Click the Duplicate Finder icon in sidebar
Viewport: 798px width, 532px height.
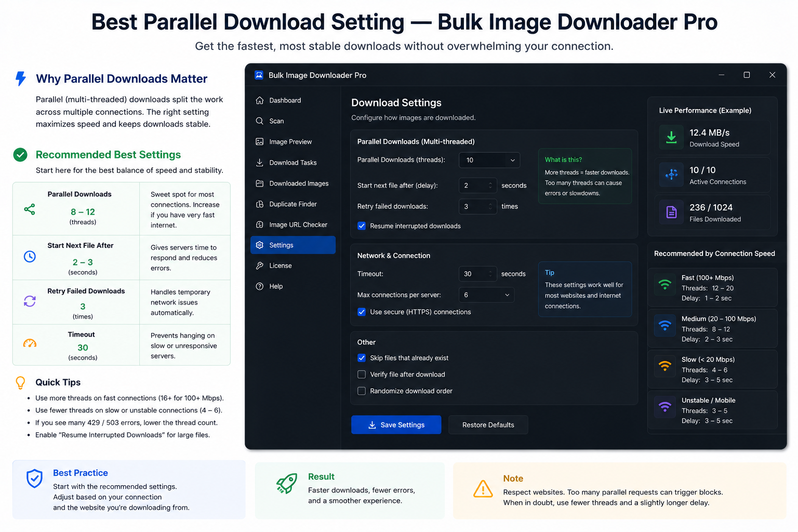260,204
